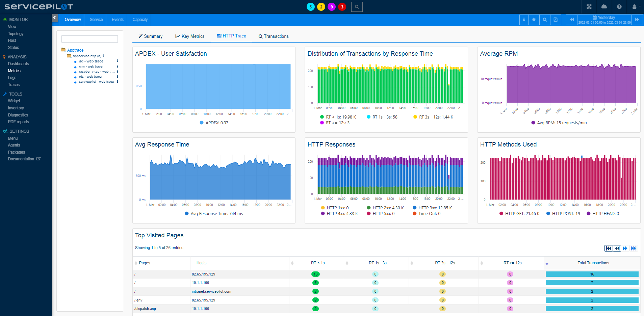644x316 pixels.
Task: Toggle the HTTP GET legend series
Action: pyautogui.click(x=522, y=214)
